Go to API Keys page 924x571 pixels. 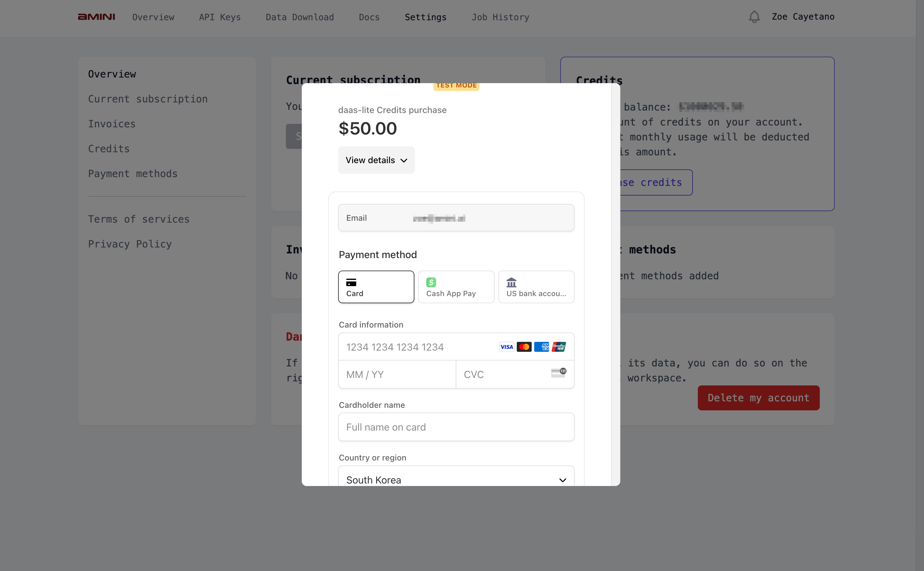[220, 17]
